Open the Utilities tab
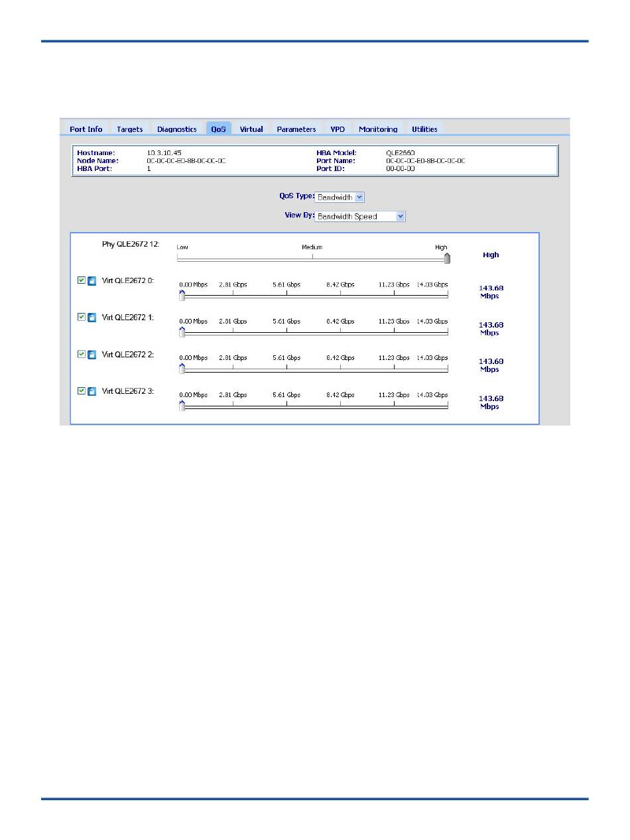This screenshot has width=630, height=840. tap(424, 129)
